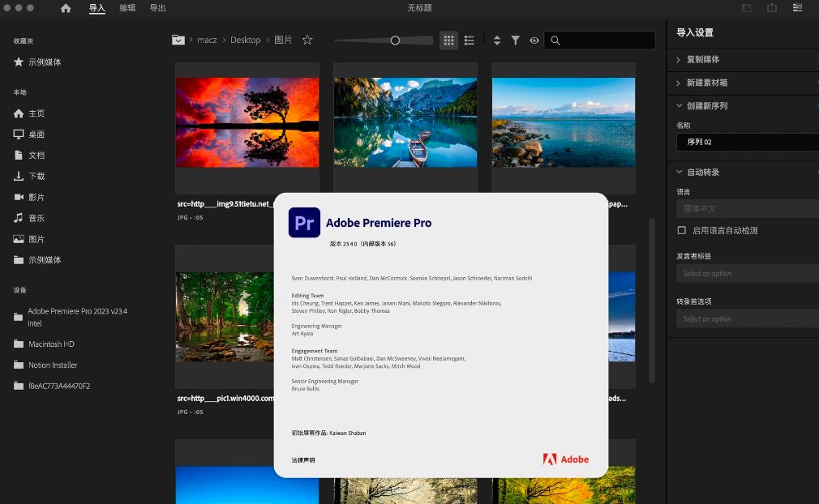Select 桌面 desktop location in sidebar
819x504 pixels.
29,134
